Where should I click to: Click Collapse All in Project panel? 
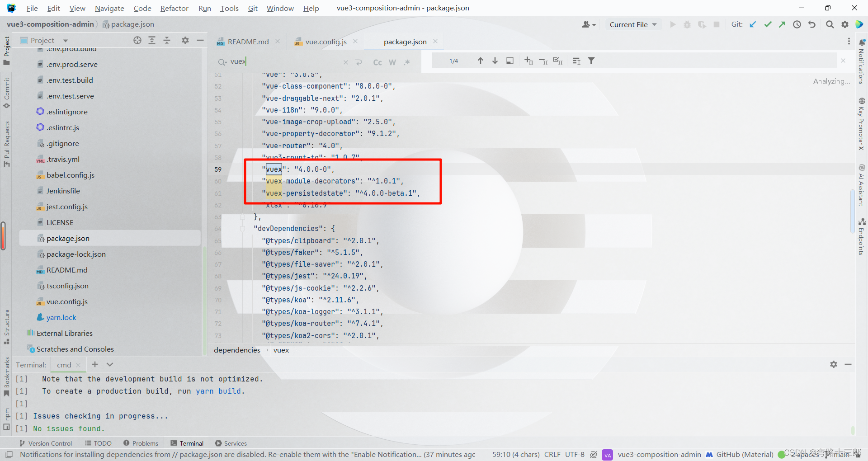click(167, 40)
